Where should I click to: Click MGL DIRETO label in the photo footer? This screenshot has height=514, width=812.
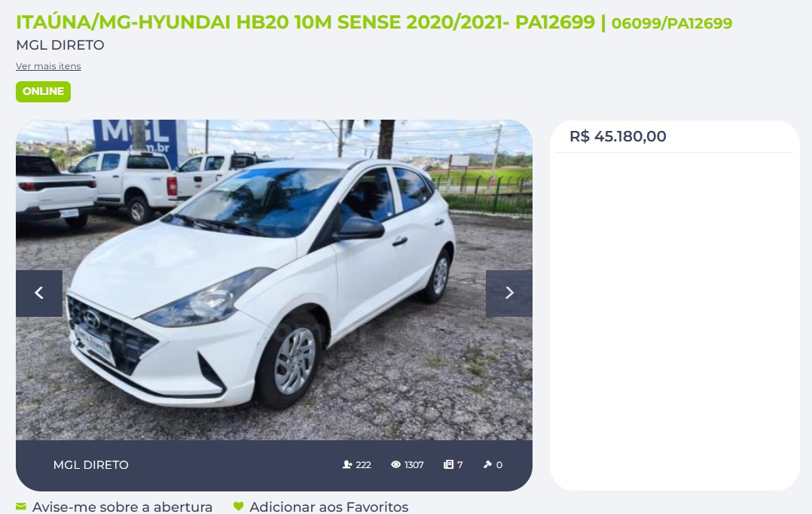point(90,465)
